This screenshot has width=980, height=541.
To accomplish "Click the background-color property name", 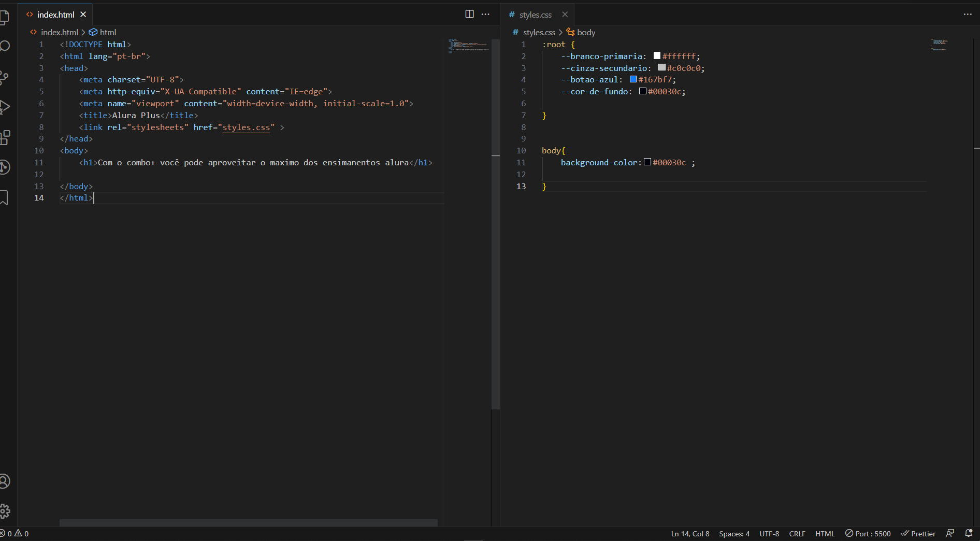I will tap(599, 163).
